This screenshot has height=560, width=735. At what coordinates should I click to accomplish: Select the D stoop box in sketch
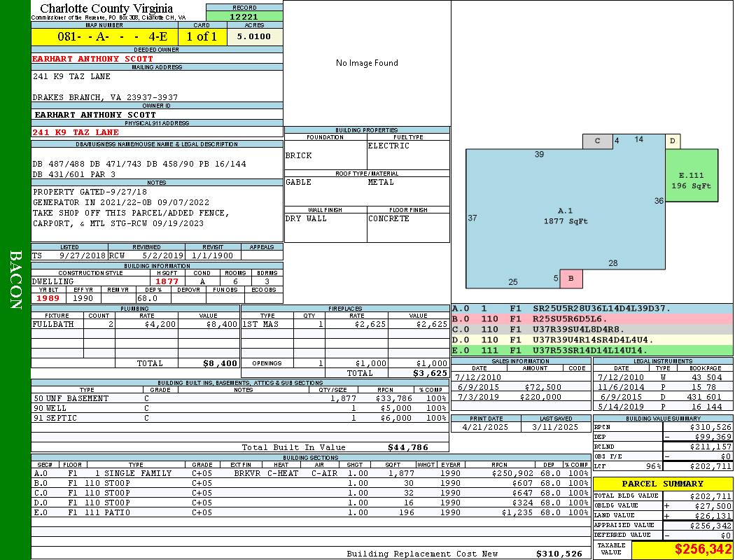tap(673, 141)
